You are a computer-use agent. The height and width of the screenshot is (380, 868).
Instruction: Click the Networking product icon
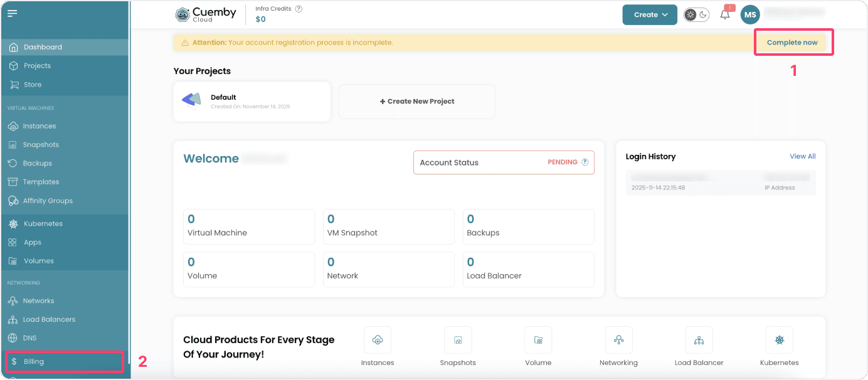tap(618, 340)
